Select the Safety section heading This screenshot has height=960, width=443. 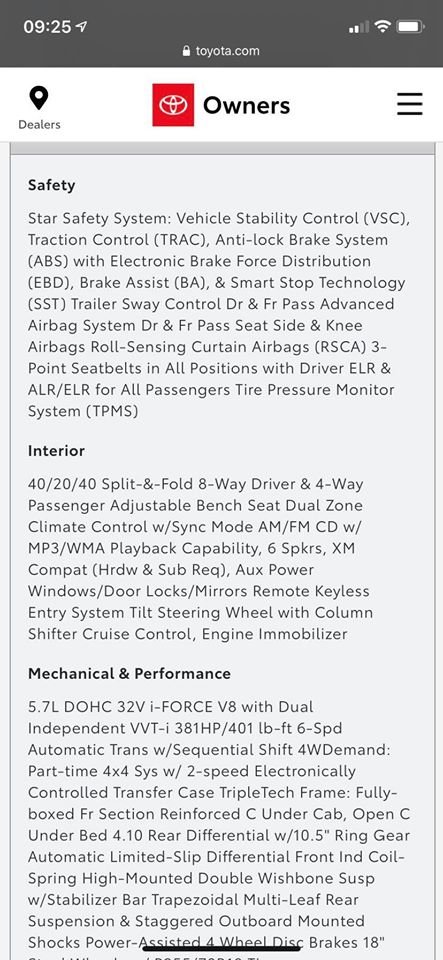tap(51, 185)
